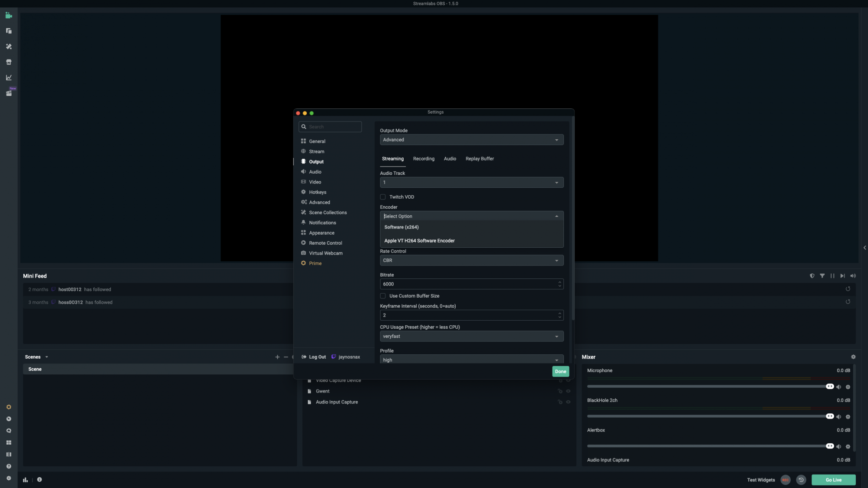This screenshot has height=488, width=868.
Task: Click the Mixer panel settings gear
Action: [x=853, y=357]
